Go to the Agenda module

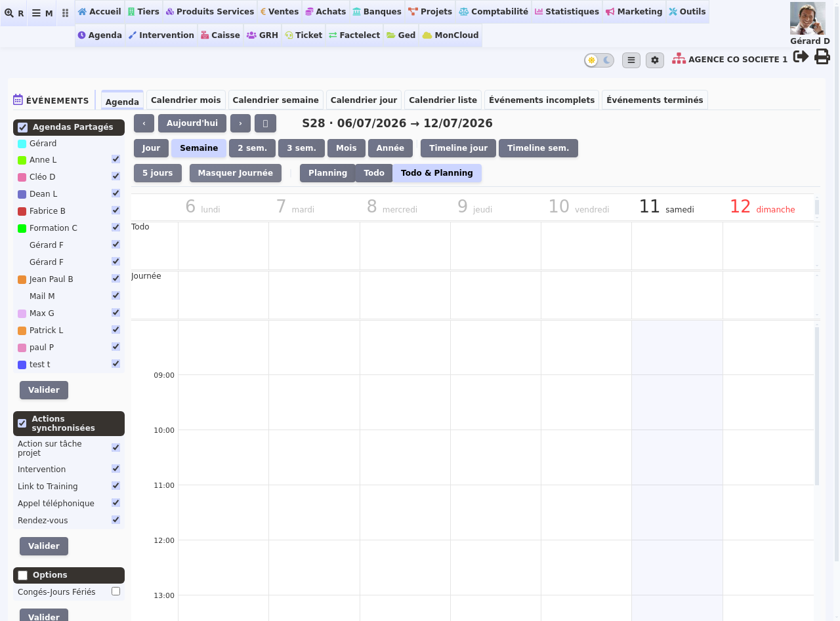100,35
